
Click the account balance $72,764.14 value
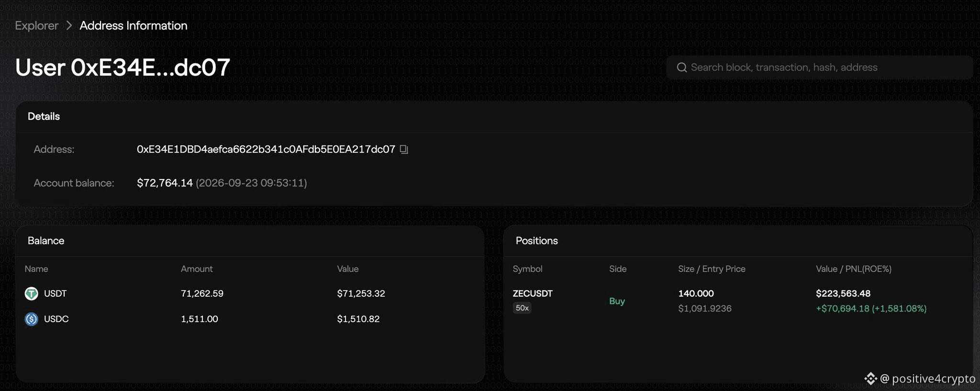165,183
